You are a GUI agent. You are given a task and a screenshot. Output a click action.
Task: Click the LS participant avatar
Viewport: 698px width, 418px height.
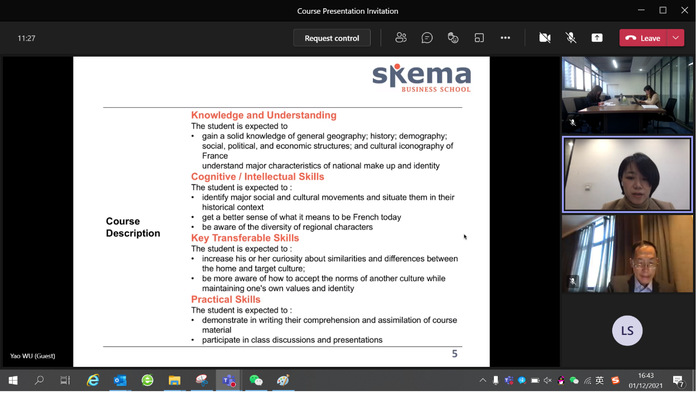tap(627, 330)
